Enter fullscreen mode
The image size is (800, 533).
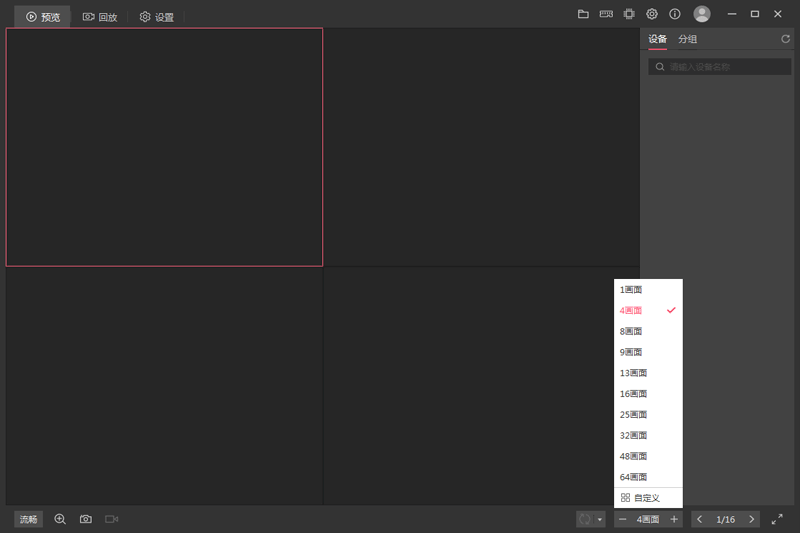777,519
